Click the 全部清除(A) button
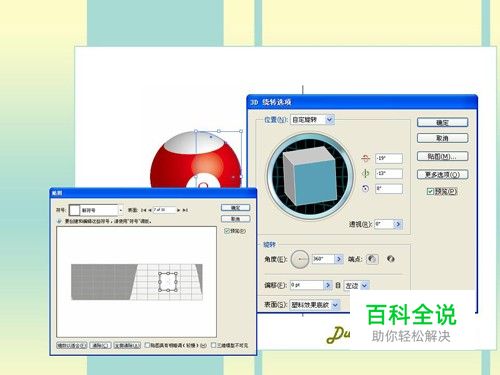Viewport: 500px width, 375px height. point(127,345)
